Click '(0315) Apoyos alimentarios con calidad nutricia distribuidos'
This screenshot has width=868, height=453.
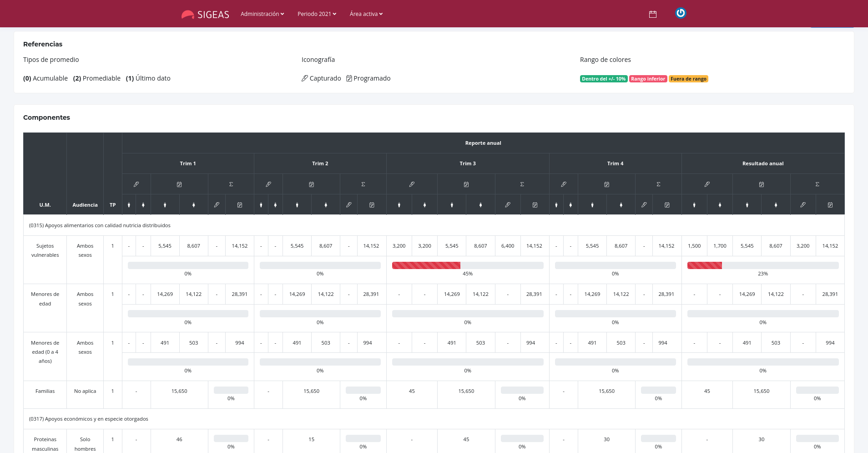100,225
